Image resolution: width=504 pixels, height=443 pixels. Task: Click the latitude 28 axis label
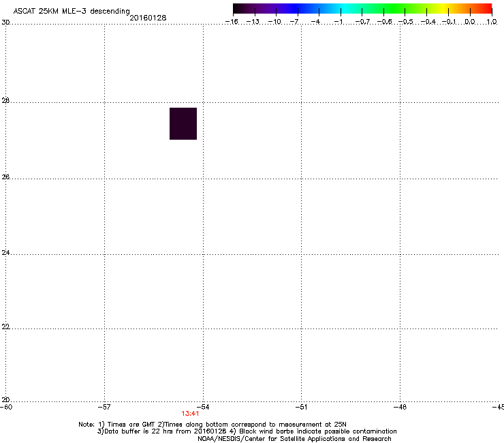[x=5, y=100]
